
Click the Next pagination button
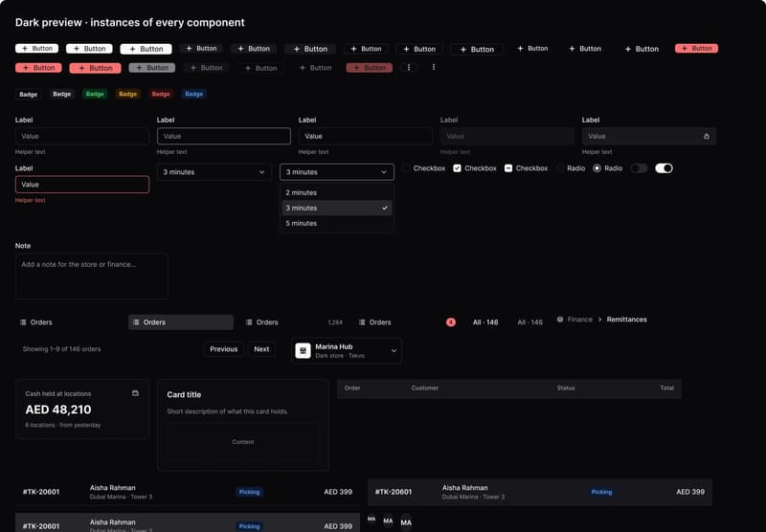pos(261,349)
